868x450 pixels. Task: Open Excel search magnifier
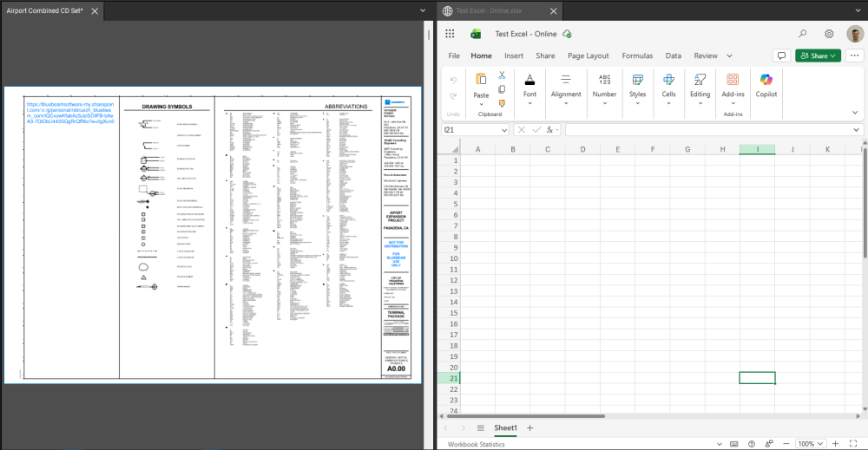[x=802, y=34]
